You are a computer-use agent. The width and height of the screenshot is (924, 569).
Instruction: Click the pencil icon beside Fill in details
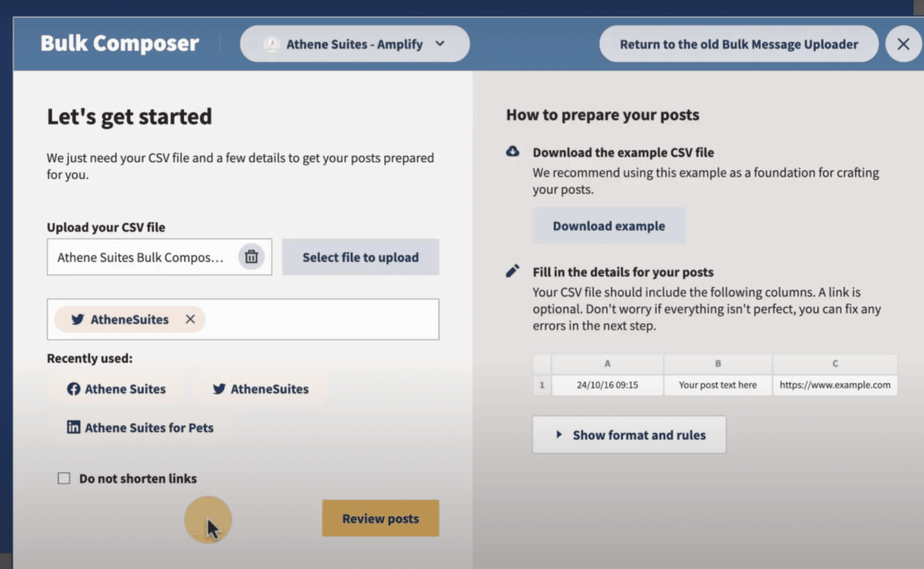click(x=512, y=271)
